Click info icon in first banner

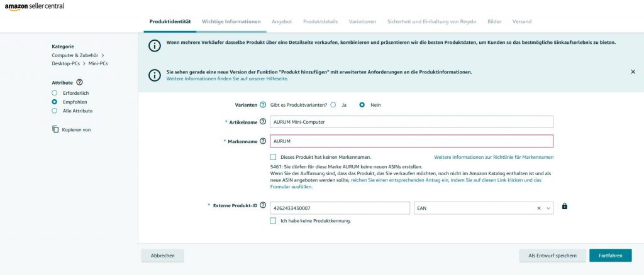click(x=155, y=46)
